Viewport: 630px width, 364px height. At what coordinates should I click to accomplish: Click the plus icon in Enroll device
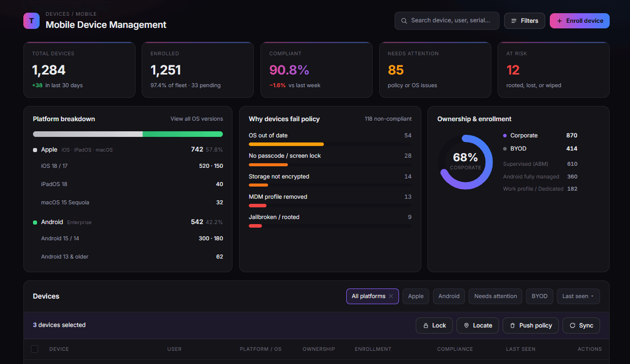pos(559,21)
